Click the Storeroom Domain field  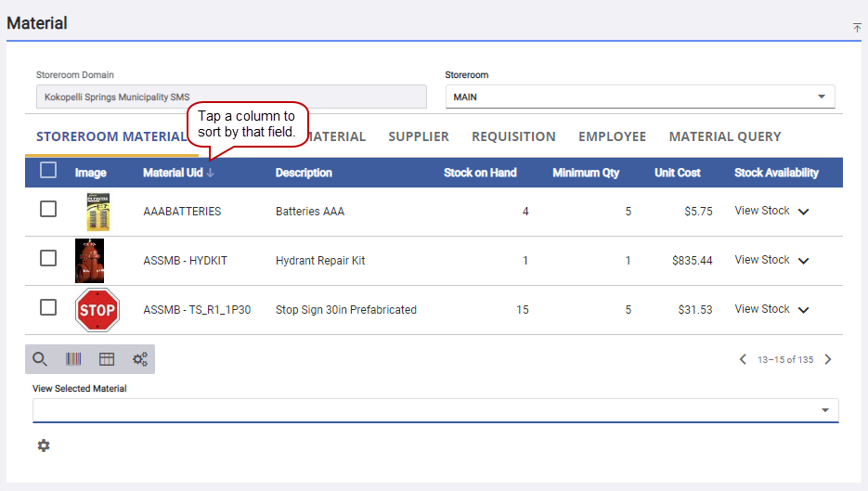pyautogui.click(x=230, y=97)
